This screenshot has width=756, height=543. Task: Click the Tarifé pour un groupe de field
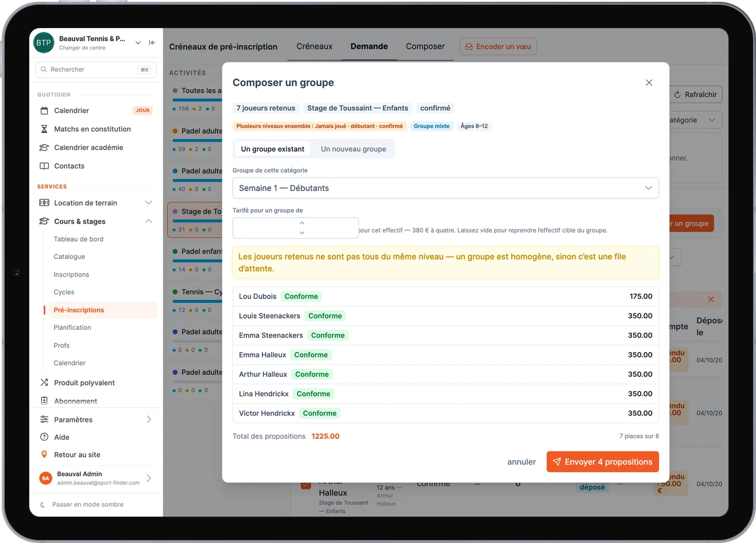(x=296, y=228)
